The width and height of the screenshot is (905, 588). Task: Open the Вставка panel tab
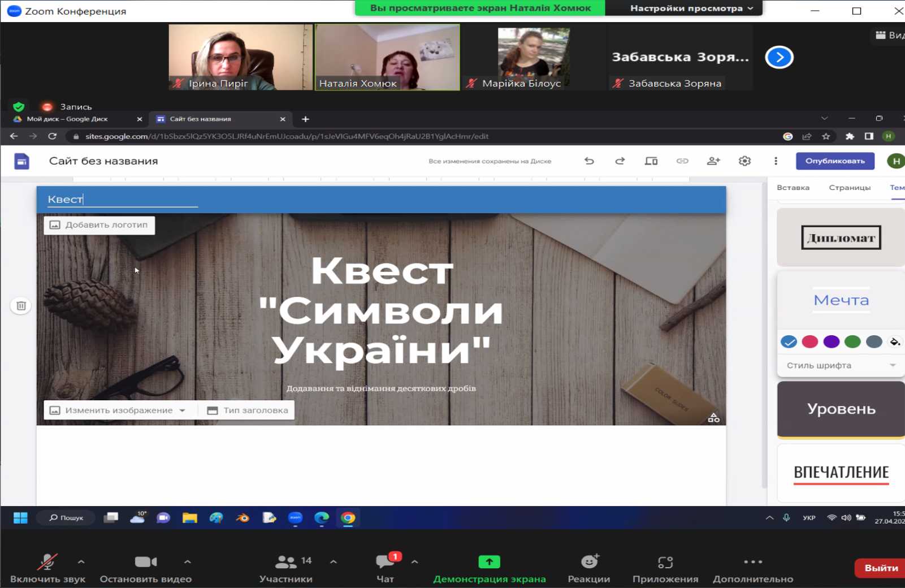point(793,187)
